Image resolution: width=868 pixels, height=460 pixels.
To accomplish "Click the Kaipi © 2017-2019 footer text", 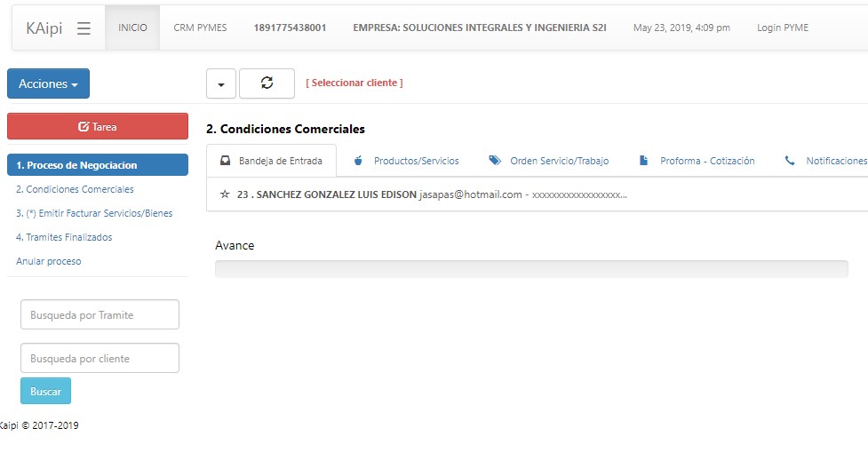I will 39,425.
